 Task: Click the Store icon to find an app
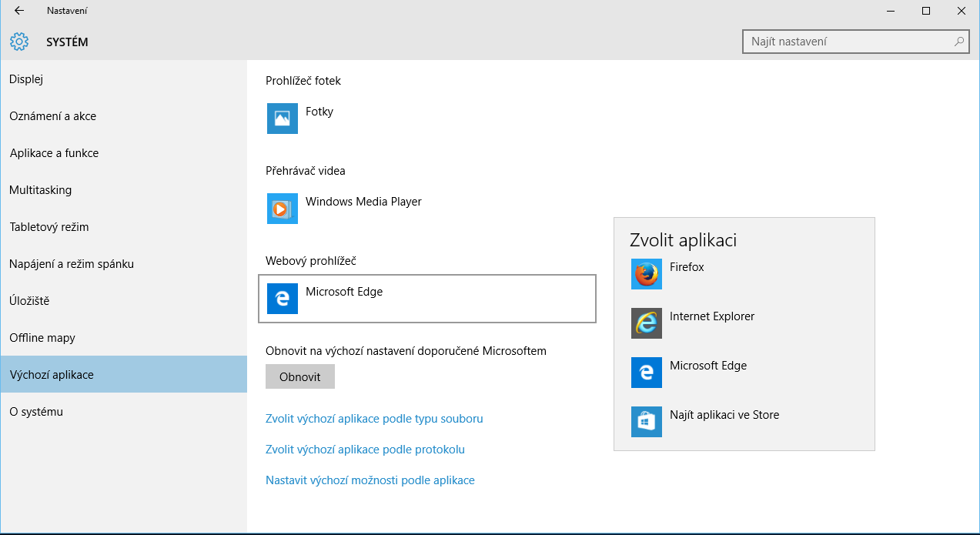point(646,422)
